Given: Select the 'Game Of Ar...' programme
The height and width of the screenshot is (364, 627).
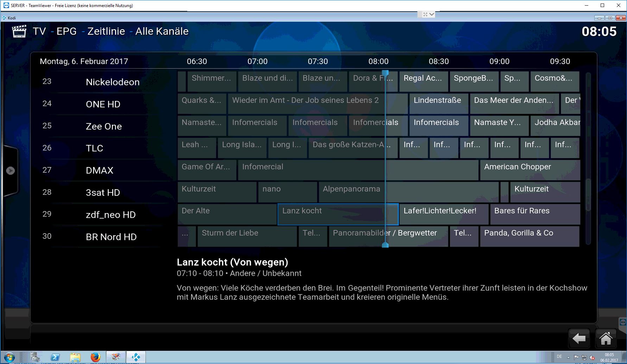Looking at the screenshot, I should point(207,170).
